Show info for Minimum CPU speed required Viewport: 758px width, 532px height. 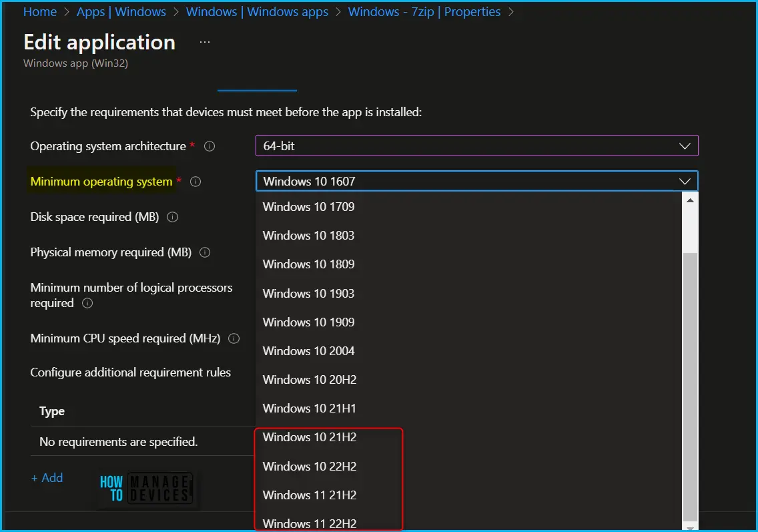[x=234, y=338]
